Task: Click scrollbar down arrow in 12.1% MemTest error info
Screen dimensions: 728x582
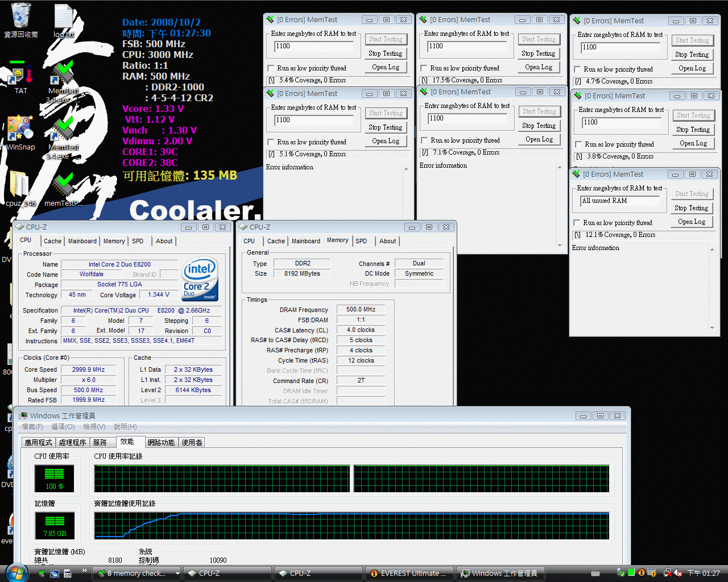Action: pyautogui.click(x=712, y=328)
